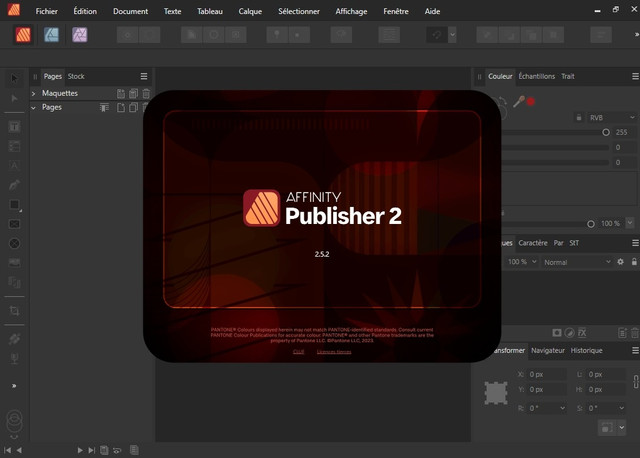Image resolution: width=640 pixels, height=458 pixels.
Task: Open the rotation R dropdown
Action: 563,408
